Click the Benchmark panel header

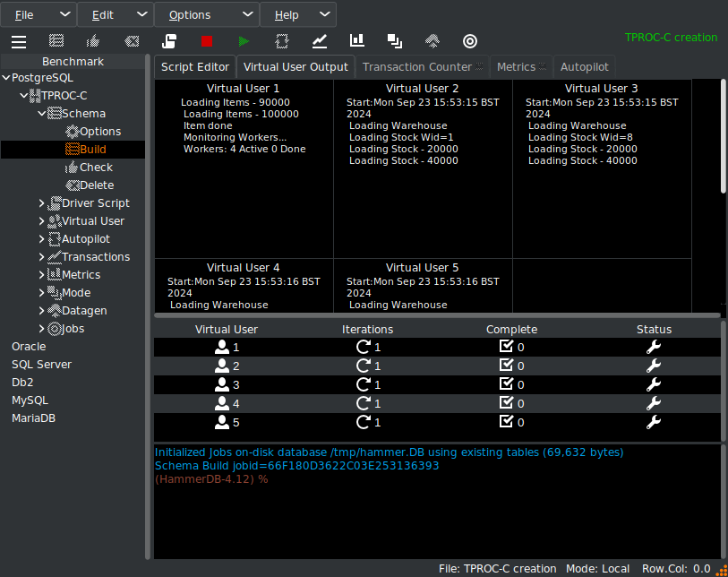(x=73, y=61)
